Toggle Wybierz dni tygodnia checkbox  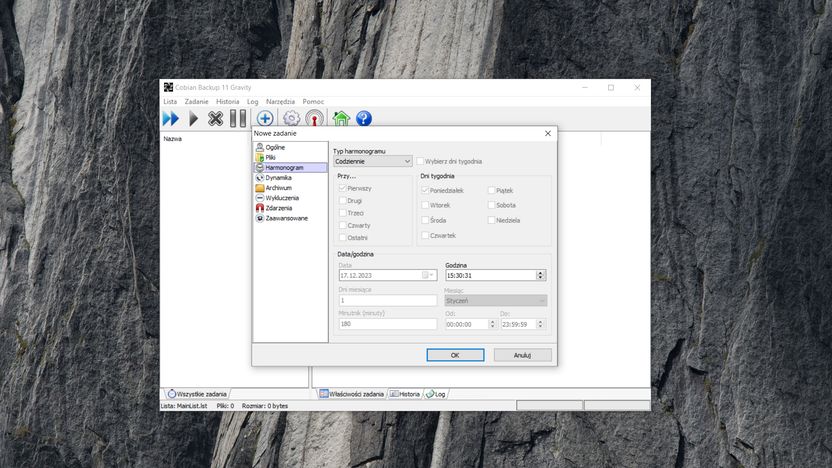pos(420,161)
